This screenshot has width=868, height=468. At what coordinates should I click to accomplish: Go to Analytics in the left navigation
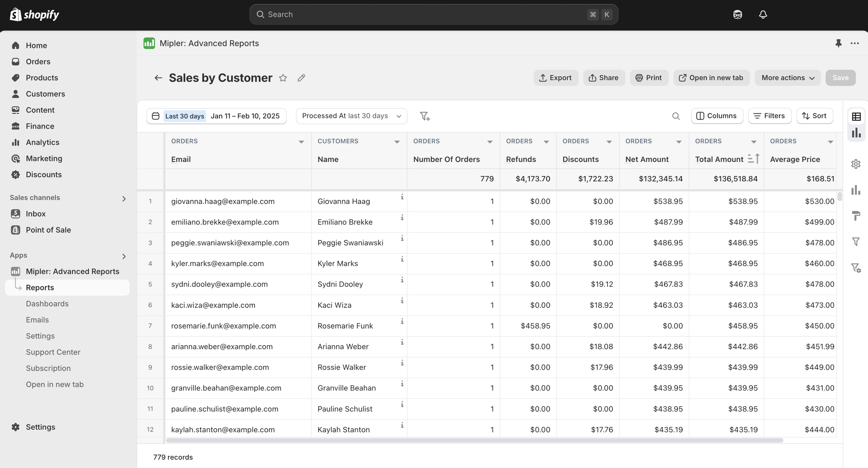coord(42,142)
